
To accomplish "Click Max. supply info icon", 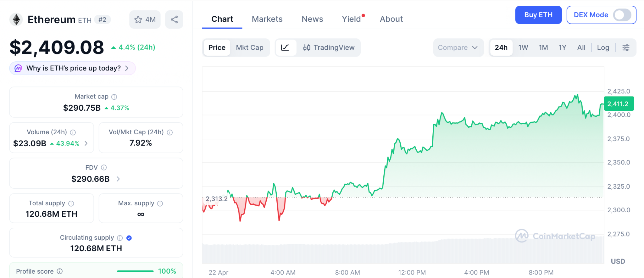I will pyautogui.click(x=160, y=203).
